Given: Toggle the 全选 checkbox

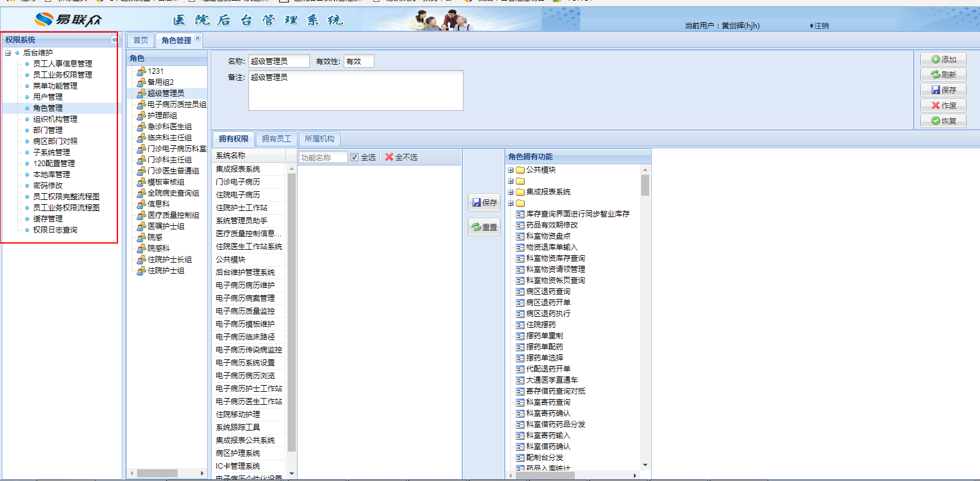Looking at the screenshot, I should coord(354,157).
